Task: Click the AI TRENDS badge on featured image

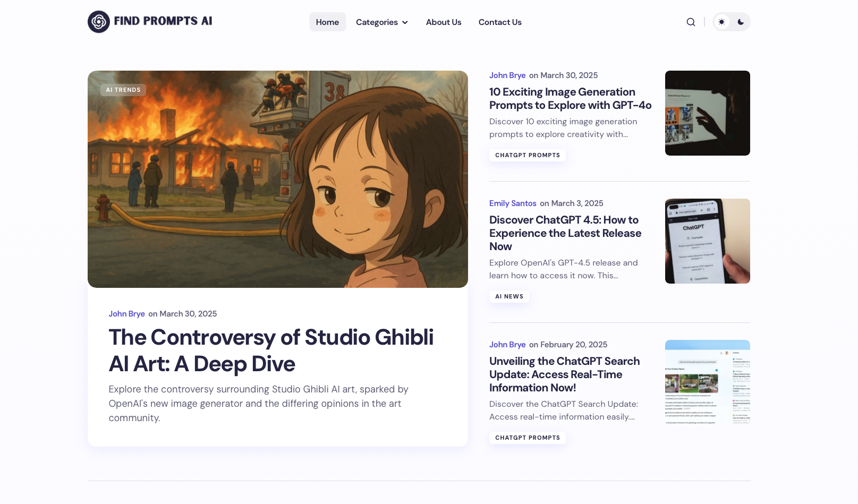Action: click(x=123, y=90)
